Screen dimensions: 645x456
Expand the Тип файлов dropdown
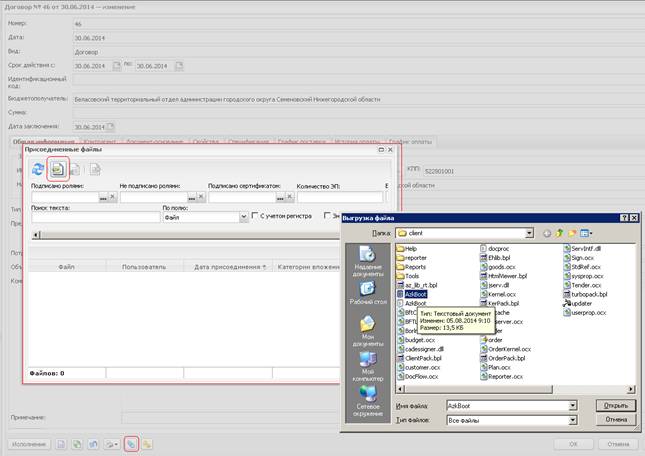pyautogui.click(x=572, y=422)
